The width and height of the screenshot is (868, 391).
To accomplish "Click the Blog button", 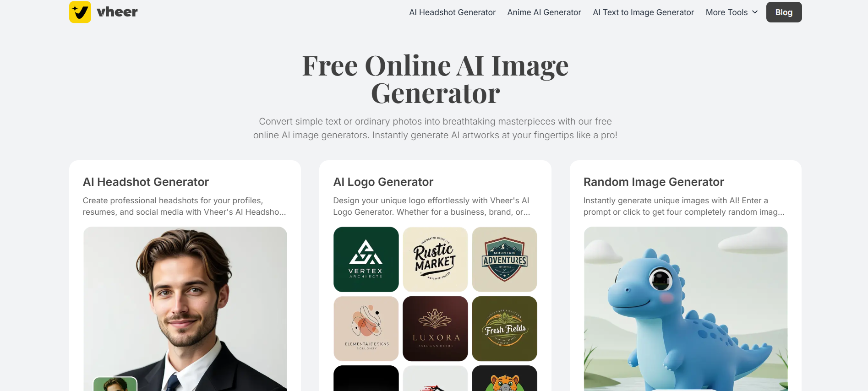I will [x=784, y=12].
